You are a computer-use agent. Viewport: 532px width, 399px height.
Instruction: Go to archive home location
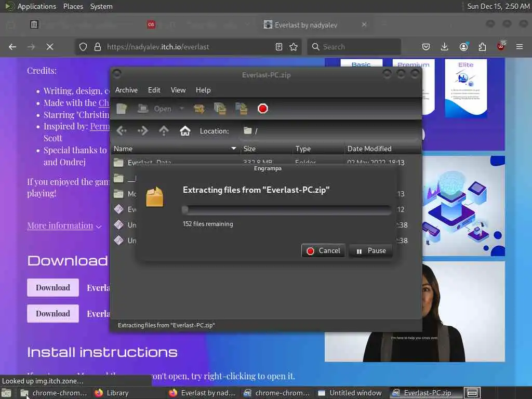185,130
